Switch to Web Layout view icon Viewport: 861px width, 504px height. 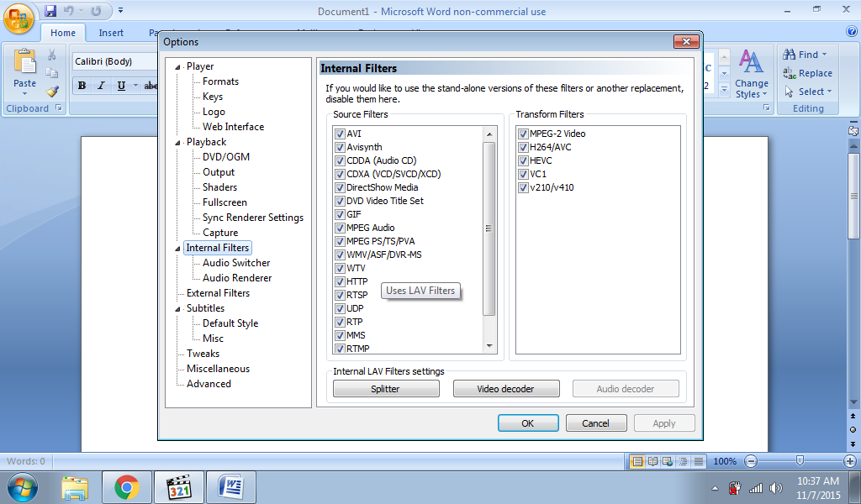tap(668, 461)
